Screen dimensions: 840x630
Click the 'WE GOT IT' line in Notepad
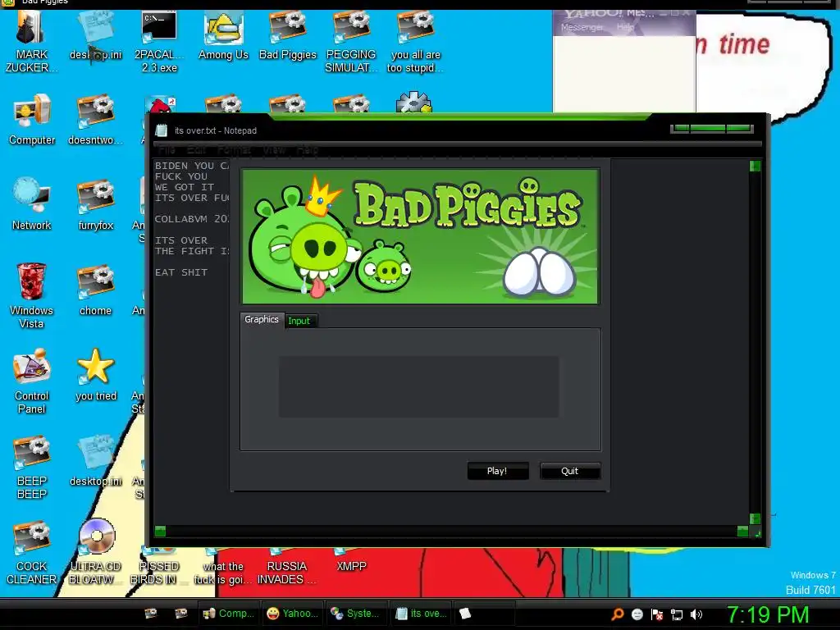(x=185, y=187)
